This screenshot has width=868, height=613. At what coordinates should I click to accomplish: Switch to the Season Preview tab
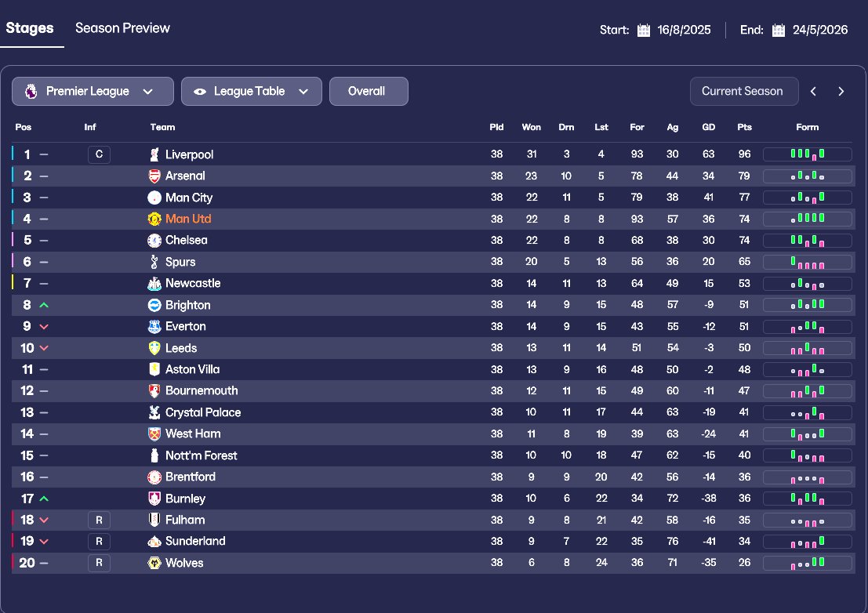tap(122, 28)
